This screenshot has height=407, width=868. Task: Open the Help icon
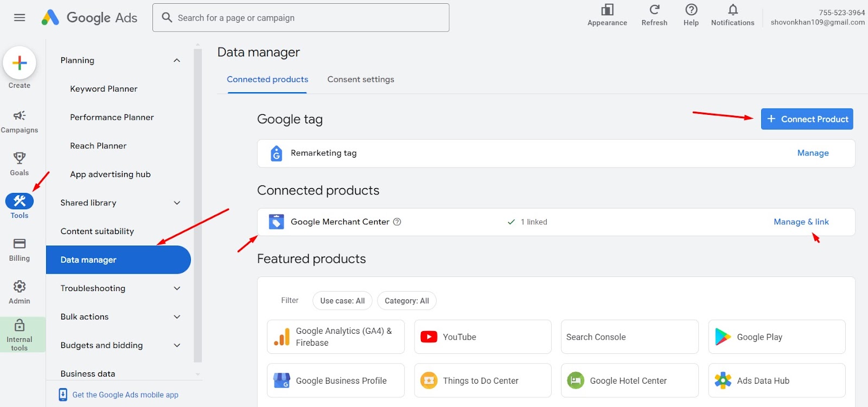(x=691, y=10)
